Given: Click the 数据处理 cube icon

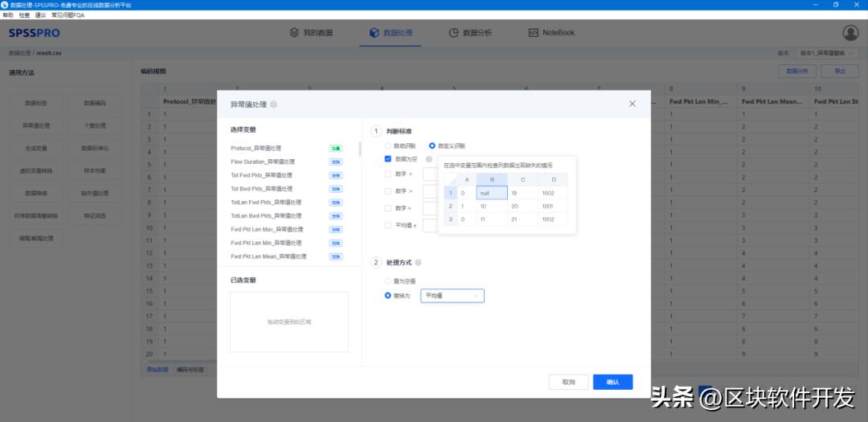Looking at the screenshot, I should 374,33.
